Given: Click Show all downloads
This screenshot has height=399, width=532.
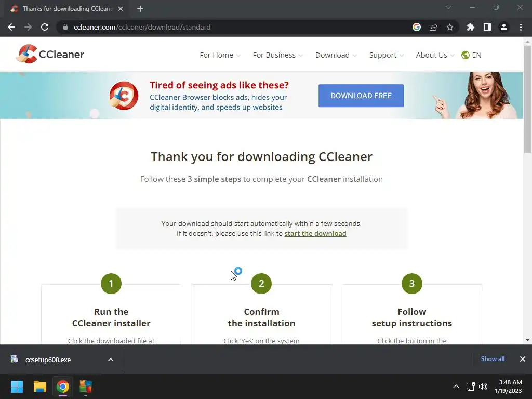Looking at the screenshot, I should [x=493, y=359].
